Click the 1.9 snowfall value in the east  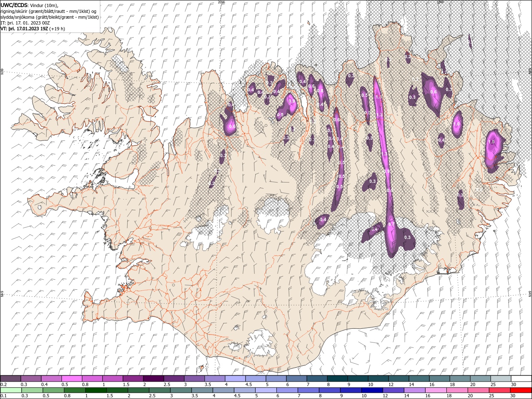491,142
